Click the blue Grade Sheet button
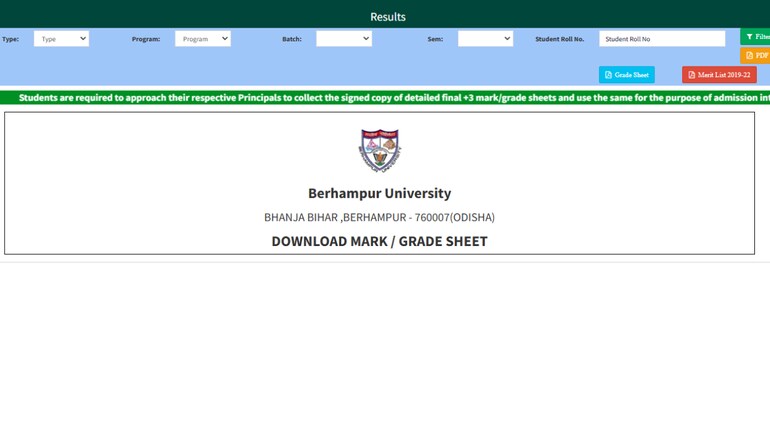Image resolution: width=770 pixels, height=431 pixels. click(x=627, y=75)
